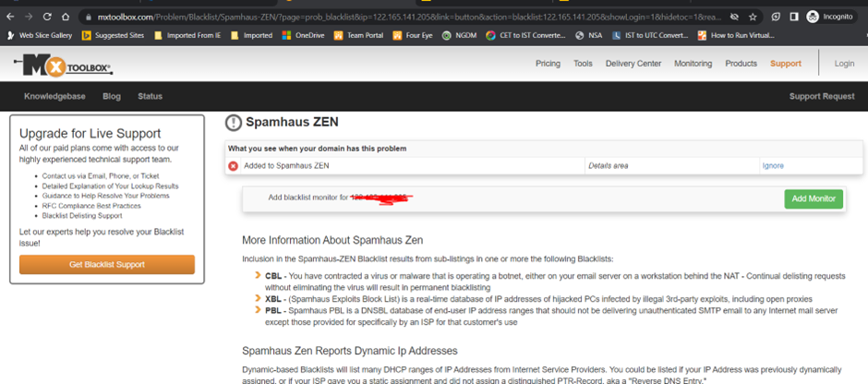This screenshot has width=868, height=384.
Task: Open the Blog section
Action: 111,96
